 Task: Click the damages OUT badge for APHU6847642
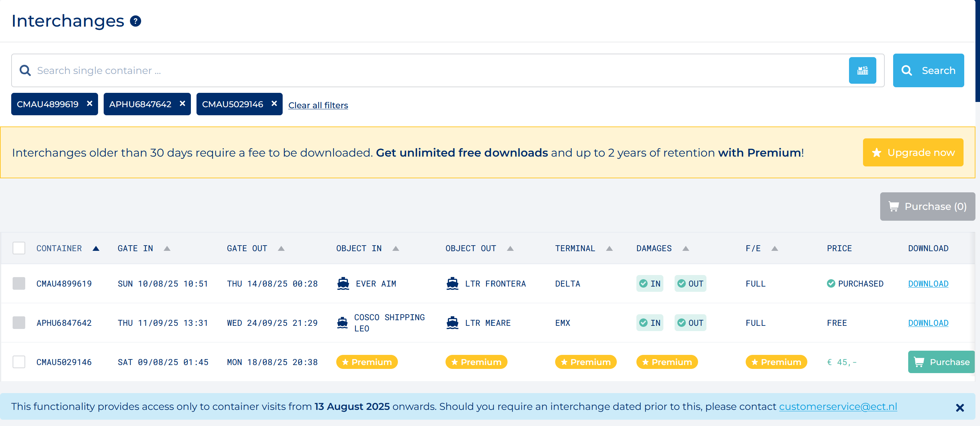point(690,323)
